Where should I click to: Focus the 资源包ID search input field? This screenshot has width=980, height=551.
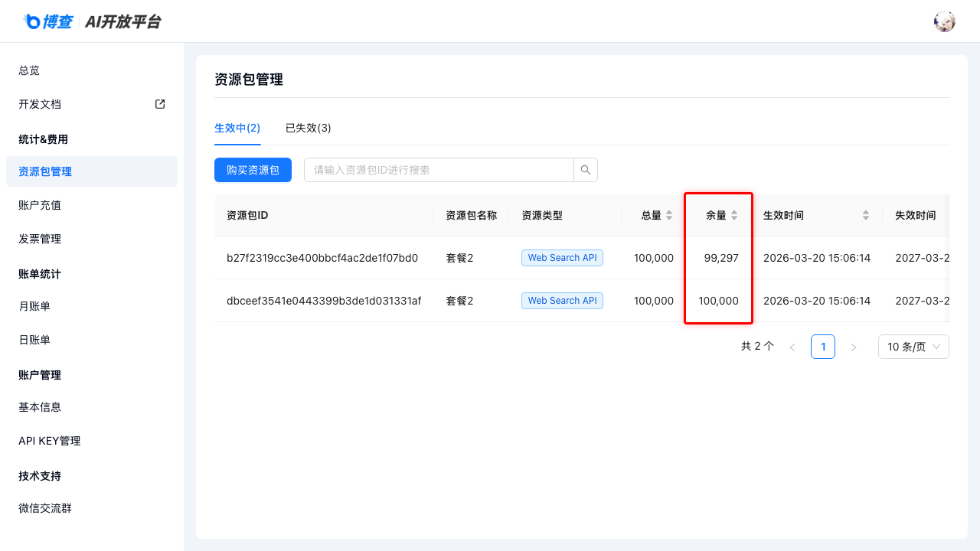[439, 170]
